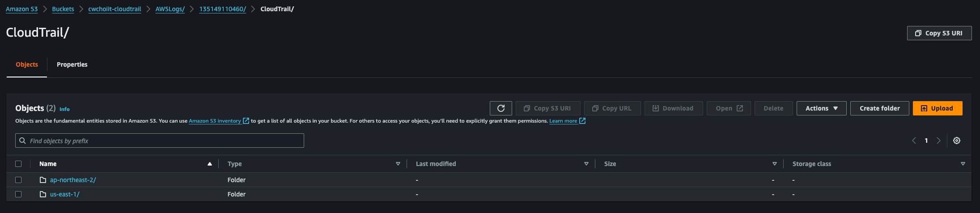The width and height of the screenshot is (980, 213).
Task: Click the Upload button
Action: pos(938,108)
